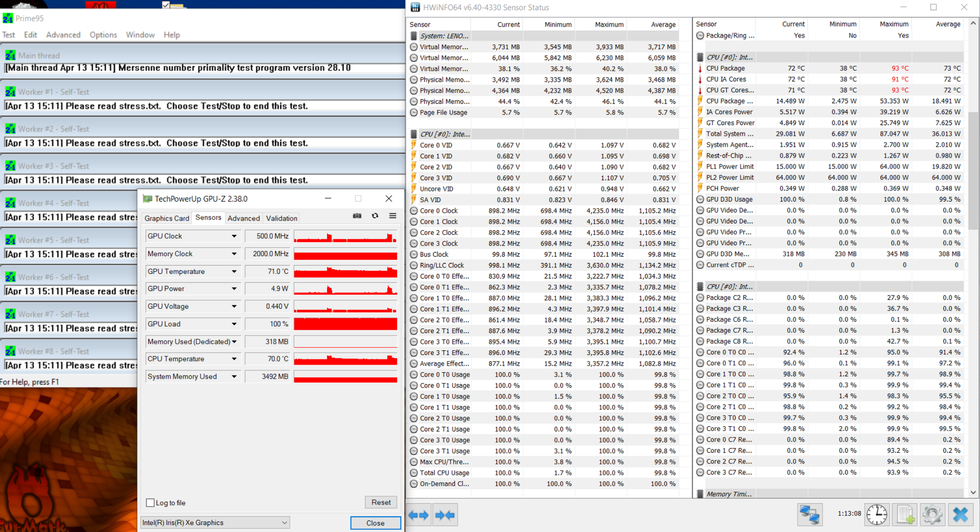Open the GPU Voltage sensor dropdown
The width and height of the screenshot is (980, 532).
234,306
